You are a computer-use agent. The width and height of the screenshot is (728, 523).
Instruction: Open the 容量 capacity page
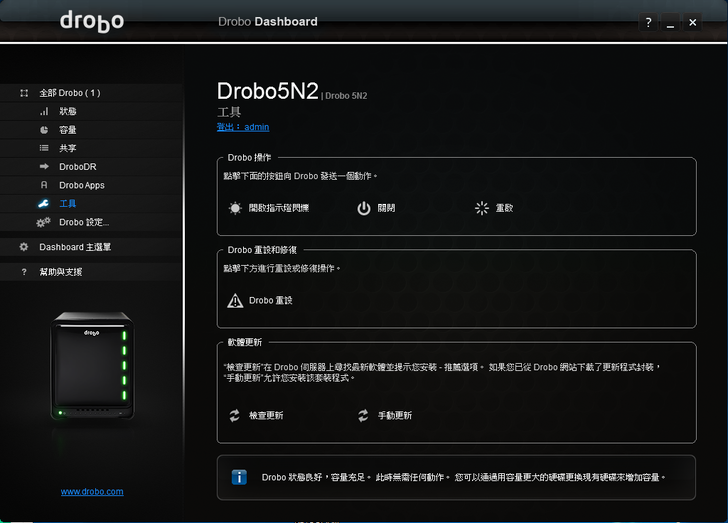pyautogui.click(x=91, y=130)
